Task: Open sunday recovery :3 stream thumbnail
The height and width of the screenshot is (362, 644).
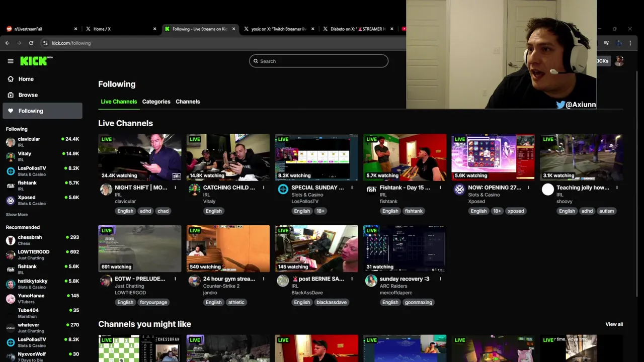Action: 405,248
